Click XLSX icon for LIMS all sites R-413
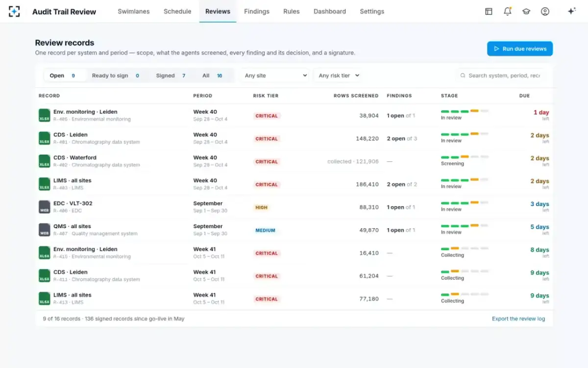The image size is (588, 368). click(45, 299)
